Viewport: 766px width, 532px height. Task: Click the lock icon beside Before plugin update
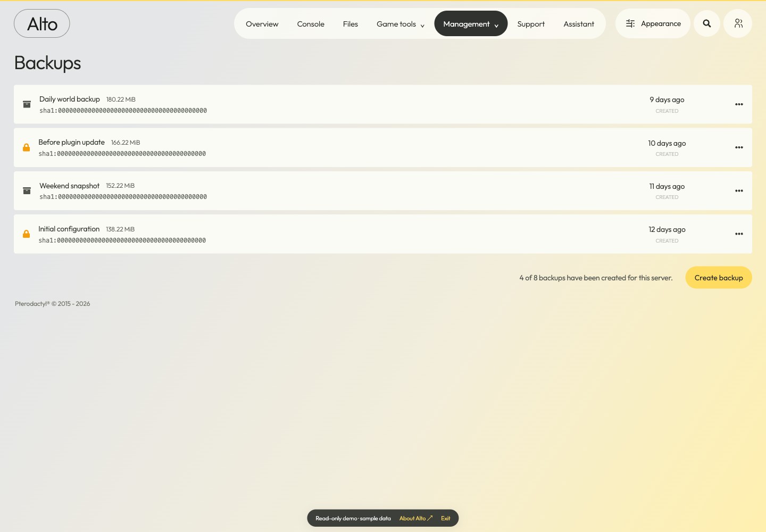(26, 147)
